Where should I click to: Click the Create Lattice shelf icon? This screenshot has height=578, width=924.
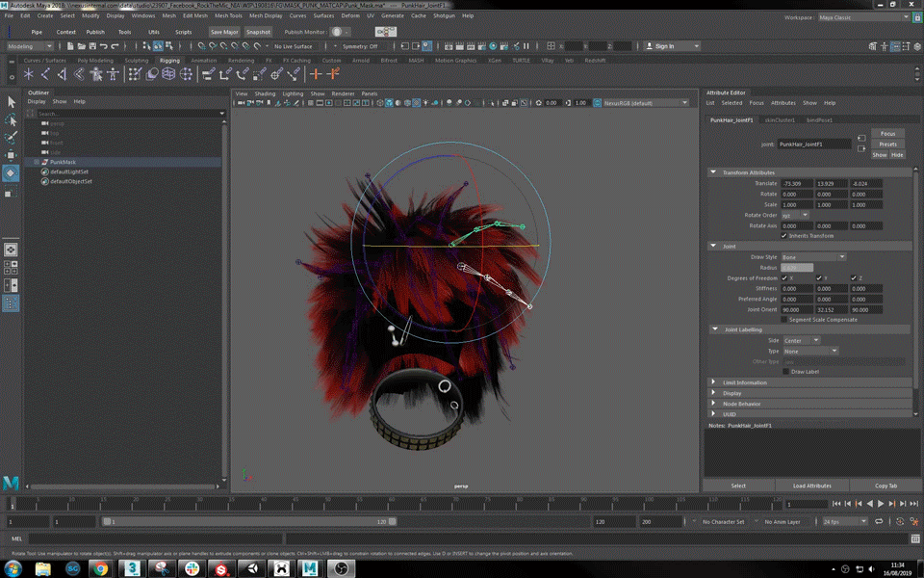pyautogui.click(x=169, y=74)
